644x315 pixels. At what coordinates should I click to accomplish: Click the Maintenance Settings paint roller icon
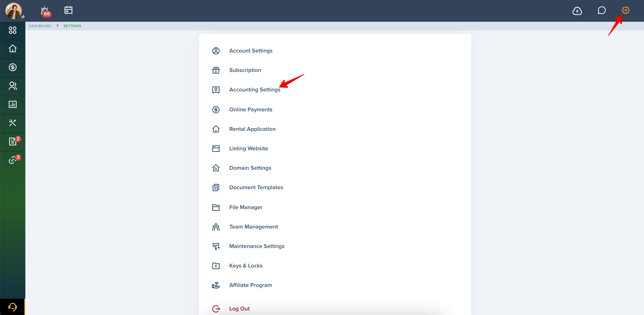pos(216,246)
